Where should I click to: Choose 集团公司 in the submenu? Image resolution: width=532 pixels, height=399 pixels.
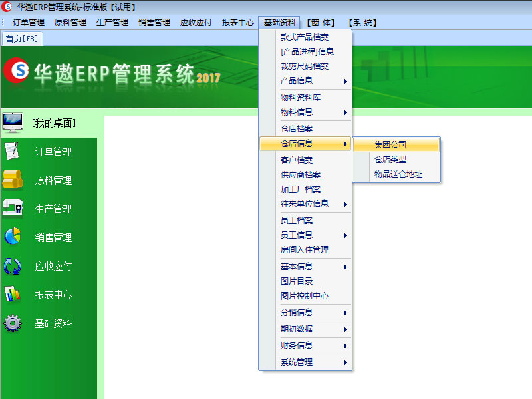click(396, 144)
